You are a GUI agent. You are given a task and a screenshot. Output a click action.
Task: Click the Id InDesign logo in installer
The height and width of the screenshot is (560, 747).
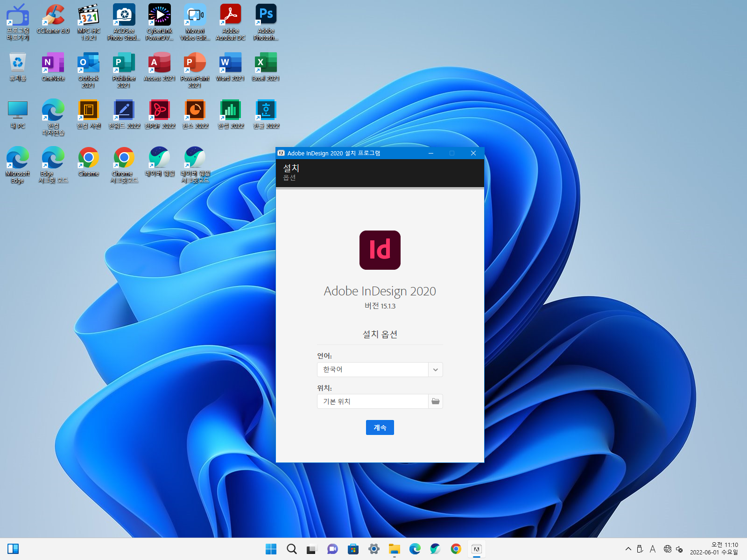pos(380,250)
